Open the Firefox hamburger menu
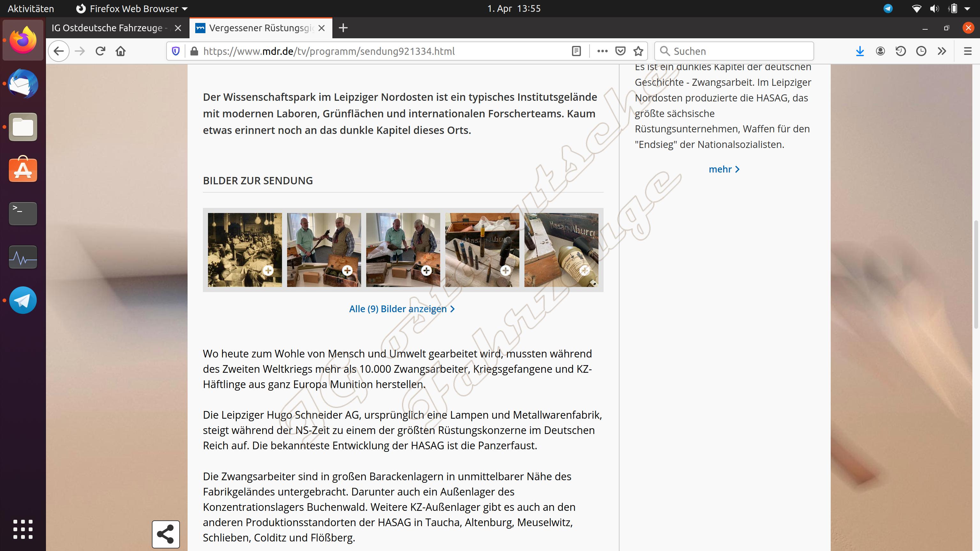 (968, 51)
